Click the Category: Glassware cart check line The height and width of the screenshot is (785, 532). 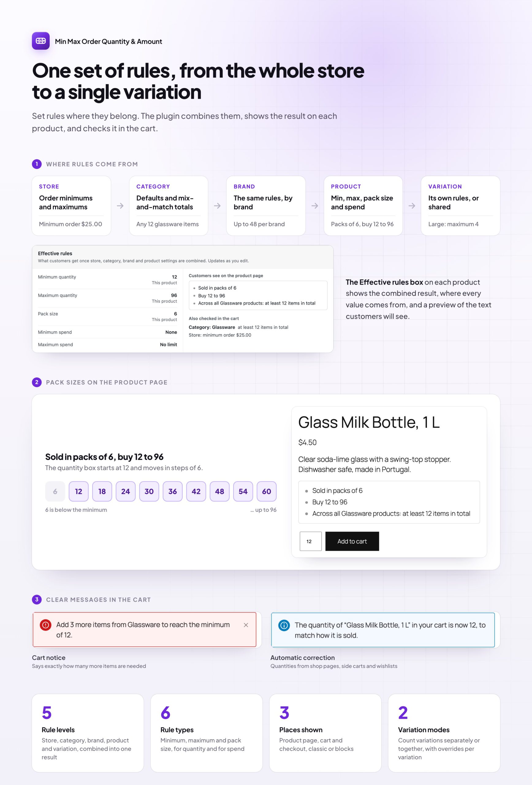point(238,327)
